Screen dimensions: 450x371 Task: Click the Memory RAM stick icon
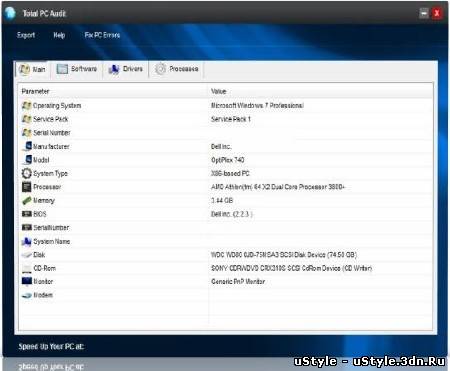coord(26,201)
